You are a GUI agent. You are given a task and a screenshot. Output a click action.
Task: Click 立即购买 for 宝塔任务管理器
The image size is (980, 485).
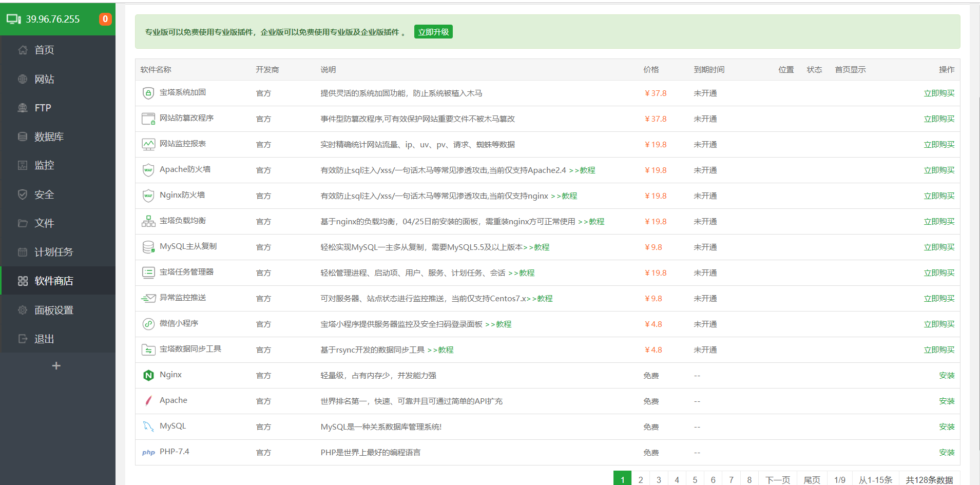coord(939,273)
